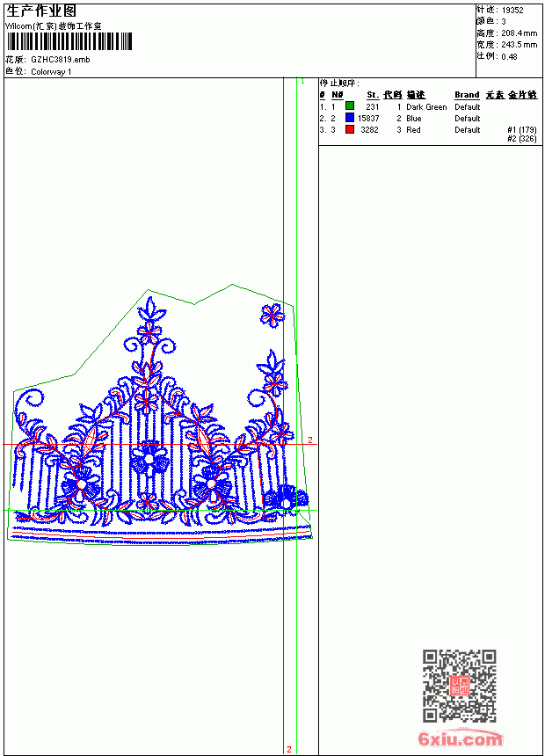The width and height of the screenshot is (545, 756).
Task: Click the Brand column header
Action: 467,95
